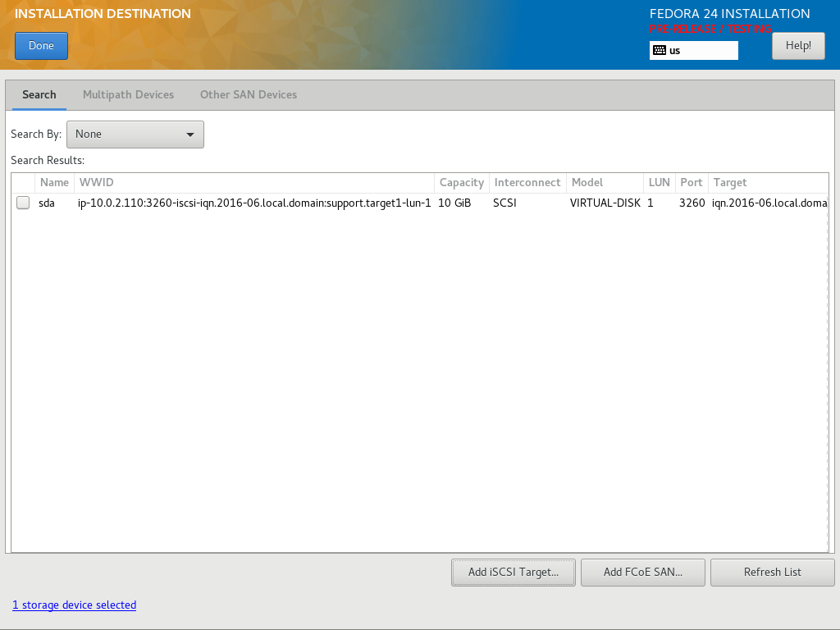The height and width of the screenshot is (630, 840).
Task: Click the keyboard layout icon
Action: pyautogui.click(x=660, y=50)
